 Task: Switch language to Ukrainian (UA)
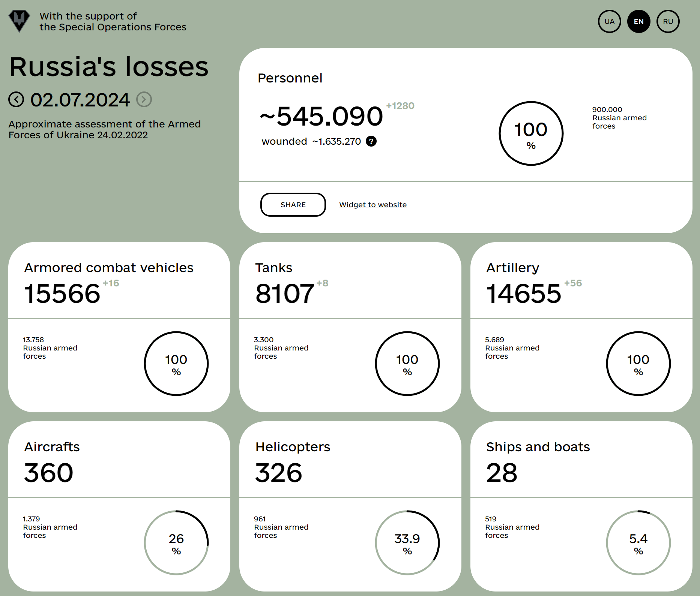click(609, 21)
